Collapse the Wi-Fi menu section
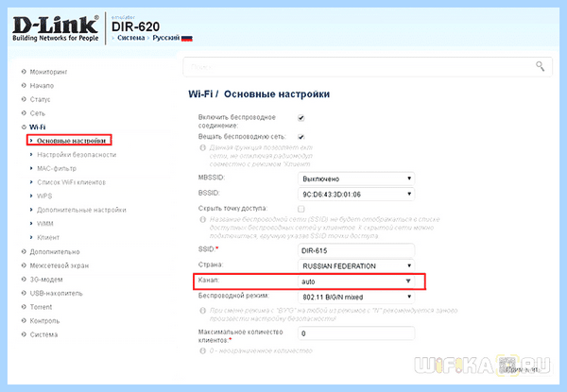 pyautogui.click(x=37, y=127)
